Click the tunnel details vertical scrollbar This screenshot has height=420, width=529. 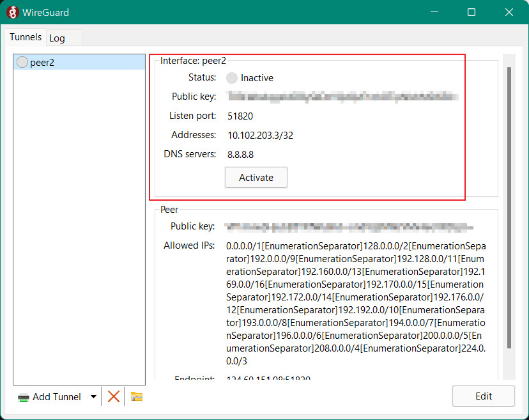tap(509, 208)
